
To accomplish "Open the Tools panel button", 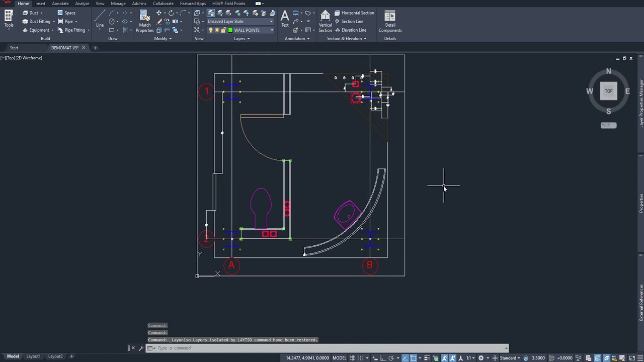I will [x=9, y=19].
